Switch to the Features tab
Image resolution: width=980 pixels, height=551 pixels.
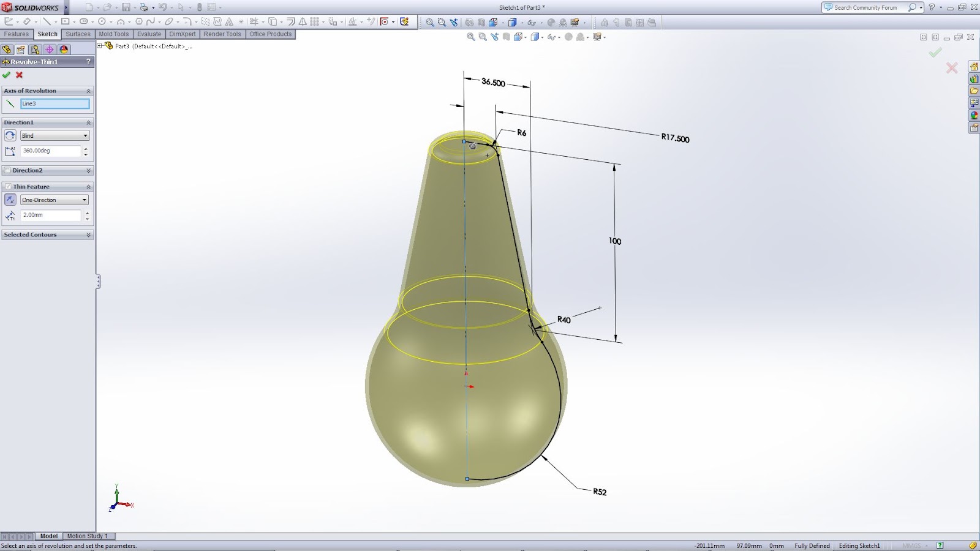(15, 34)
